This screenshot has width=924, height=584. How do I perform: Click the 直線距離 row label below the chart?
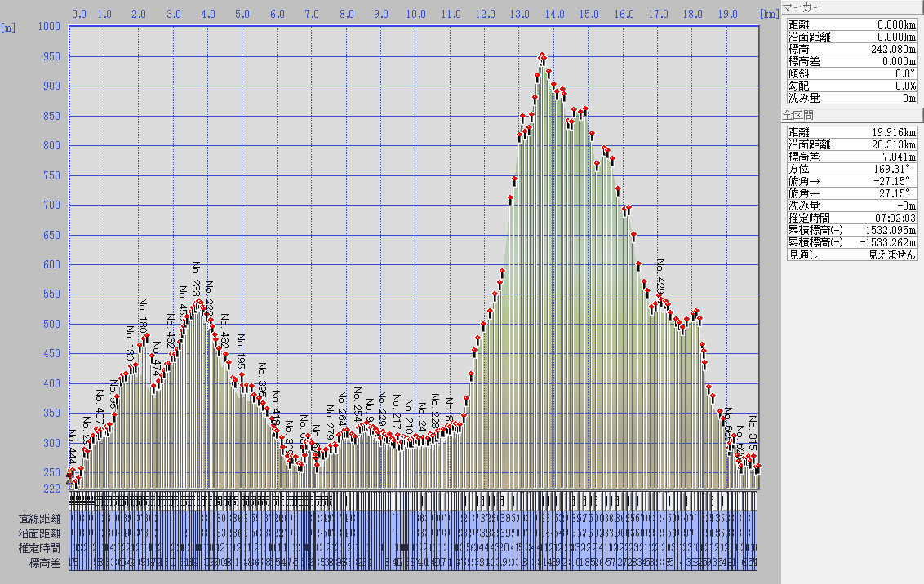click(x=39, y=519)
